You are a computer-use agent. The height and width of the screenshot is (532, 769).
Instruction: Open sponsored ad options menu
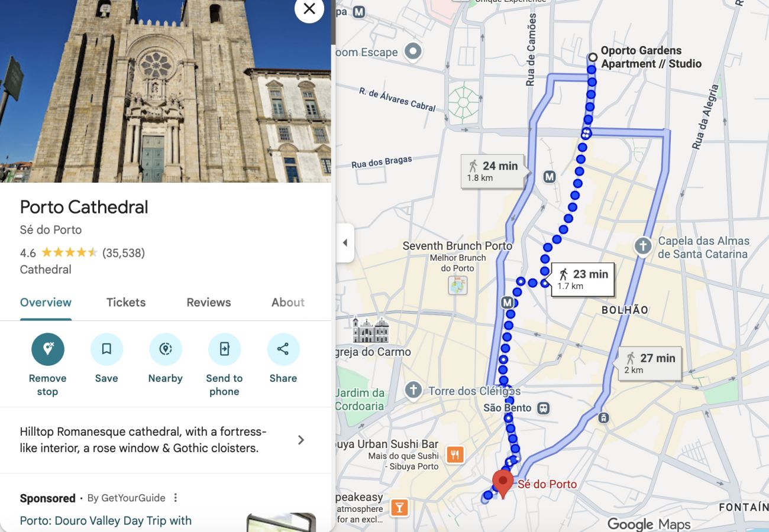point(176,498)
